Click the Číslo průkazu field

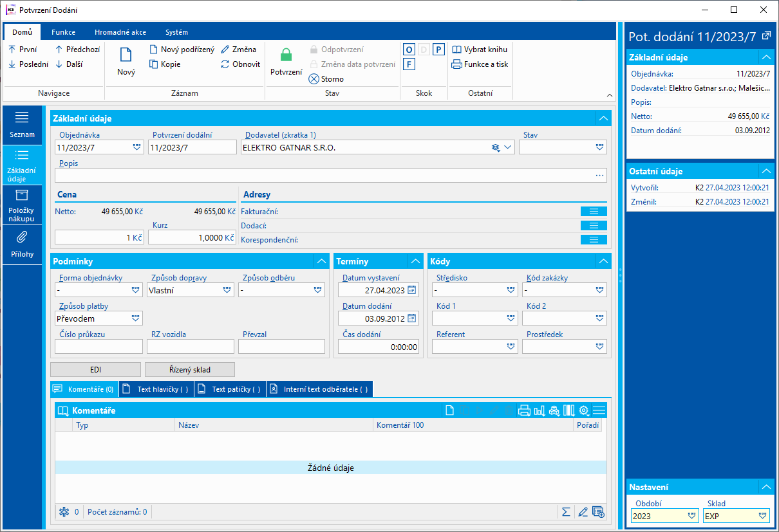[99, 347]
